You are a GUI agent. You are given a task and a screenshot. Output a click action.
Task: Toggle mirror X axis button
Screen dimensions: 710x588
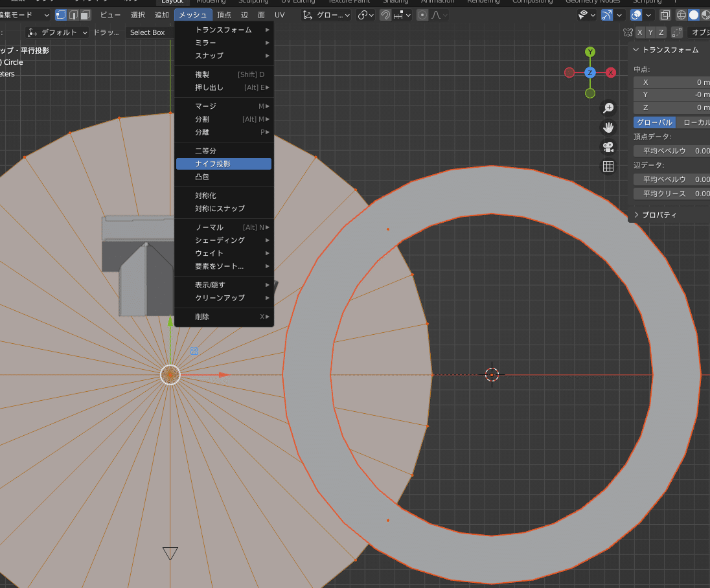click(640, 32)
